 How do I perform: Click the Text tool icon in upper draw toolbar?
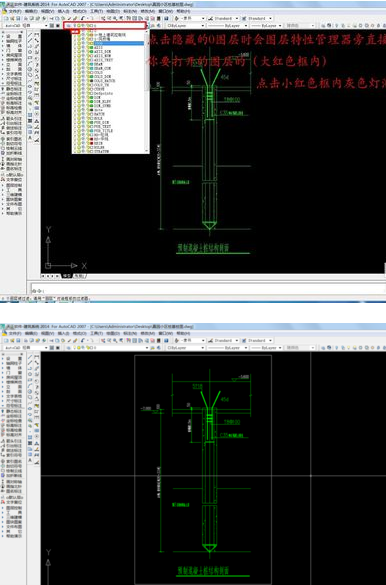point(31,138)
